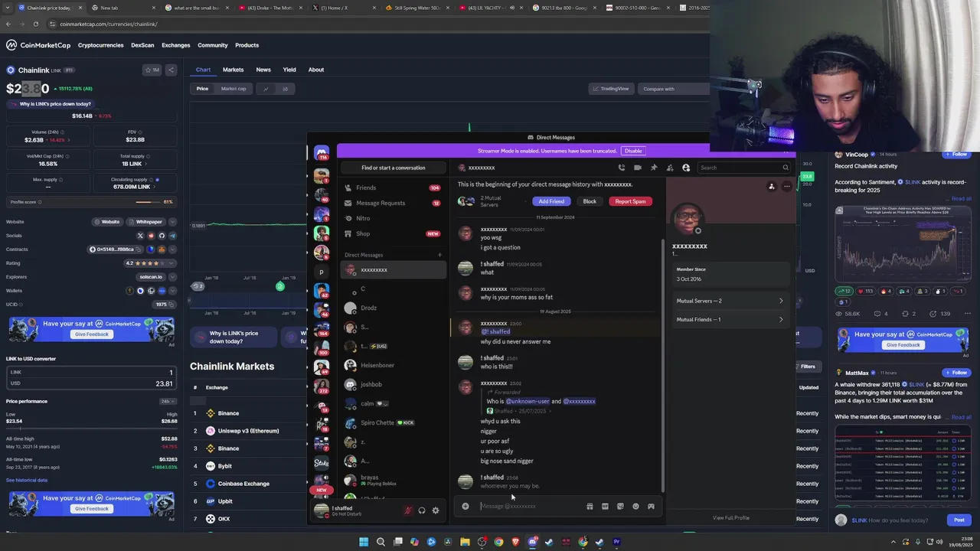Open Windows taskbar search

click(381, 542)
